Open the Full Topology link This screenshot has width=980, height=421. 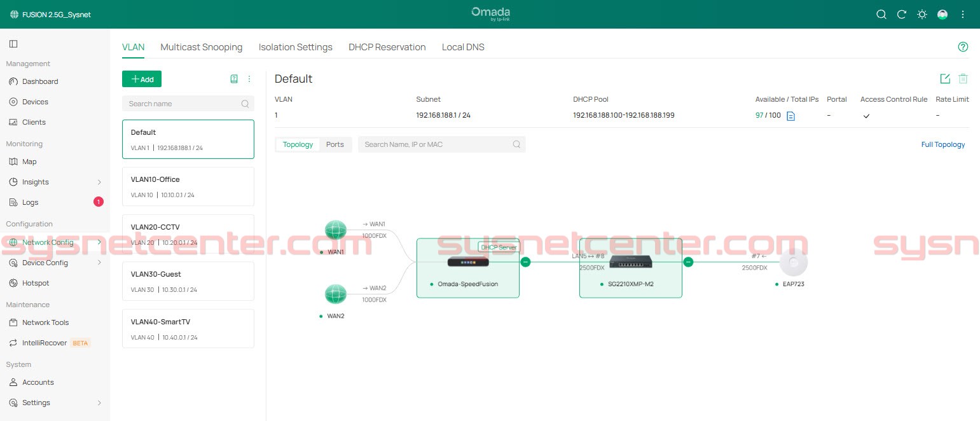943,144
